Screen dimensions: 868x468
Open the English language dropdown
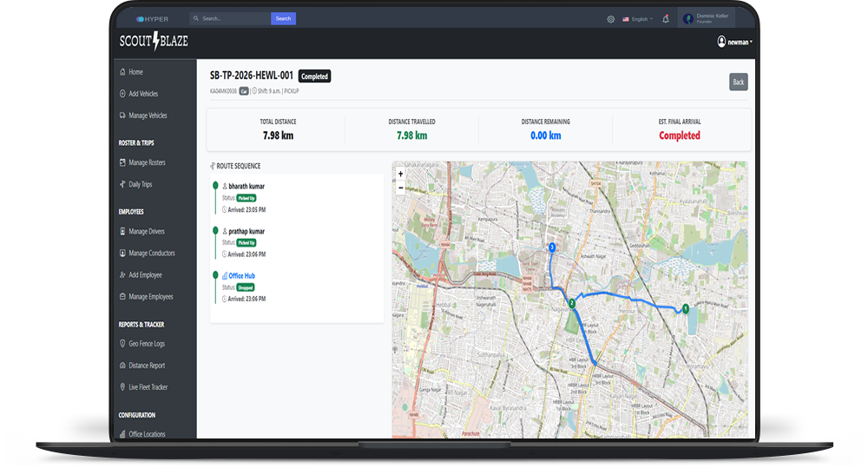(x=638, y=19)
